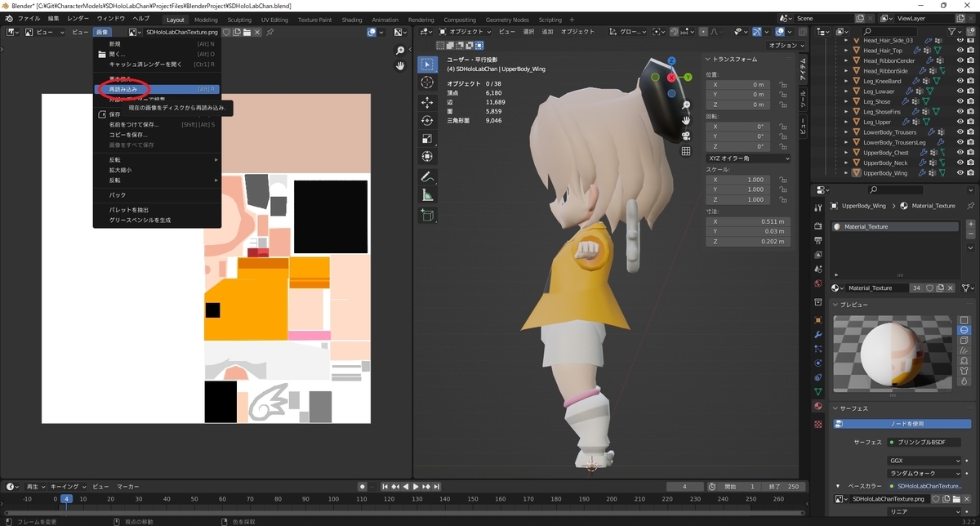Image resolution: width=980 pixels, height=526 pixels.
Task: Open ランダムウォーク subsurface method dropdown
Action: 925,473
